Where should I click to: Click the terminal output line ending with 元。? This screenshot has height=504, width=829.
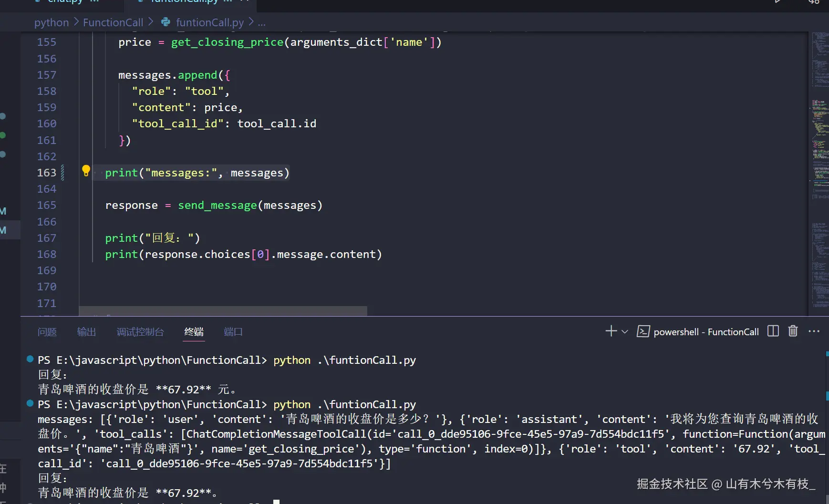pos(137,390)
